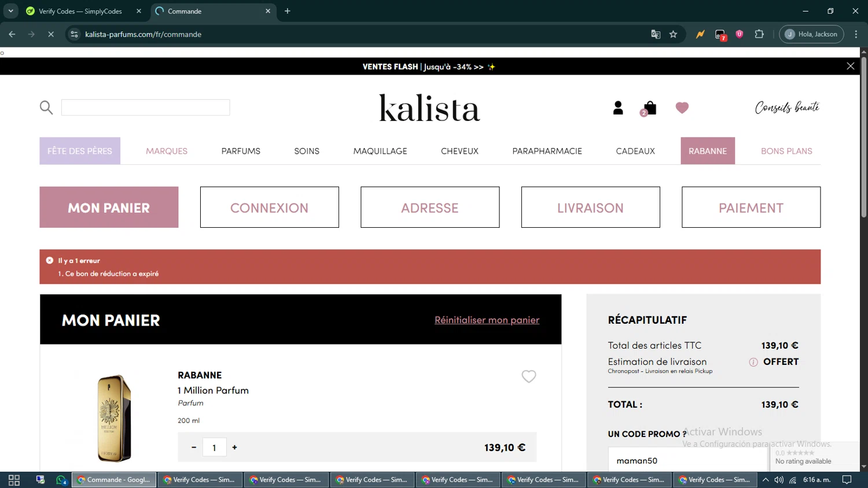Click the delivery estimate info icon
This screenshot has height=488, width=868.
pyautogui.click(x=753, y=362)
